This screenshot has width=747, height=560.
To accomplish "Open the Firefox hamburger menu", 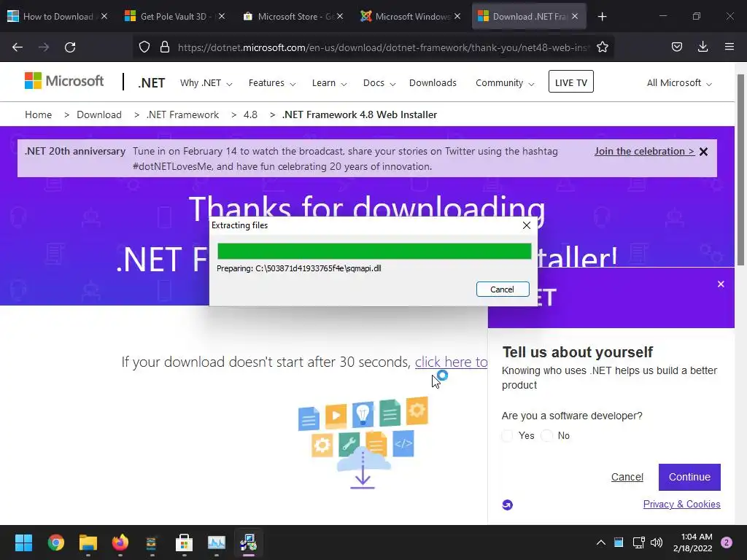I will coord(729,47).
